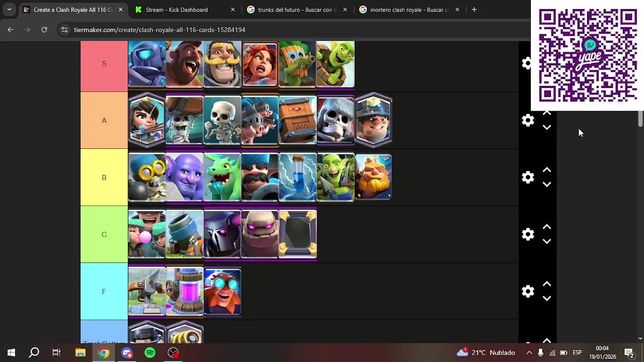This screenshot has height=362, width=644.
Task: Select the Lightning spell bottle in B tier
Action: [x=298, y=177]
